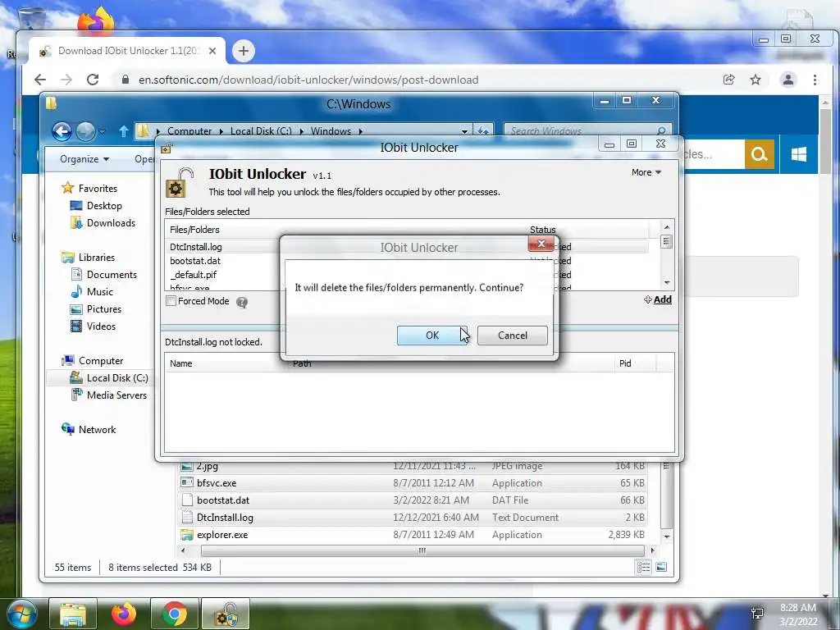The width and height of the screenshot is (840, 630).
Task: Close the Download IObit Unlocker tab
Action: [212, 51]
